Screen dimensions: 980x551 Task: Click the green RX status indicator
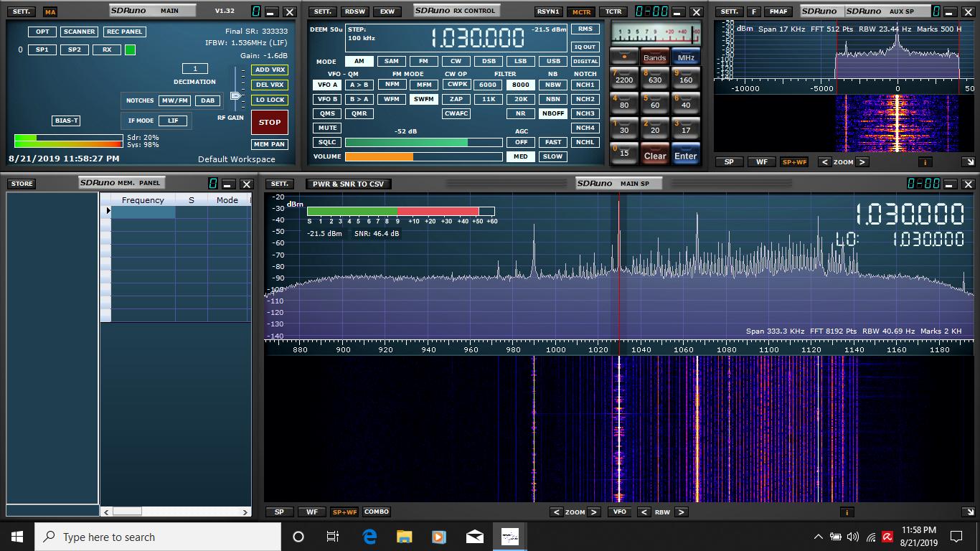coord(130,50)
